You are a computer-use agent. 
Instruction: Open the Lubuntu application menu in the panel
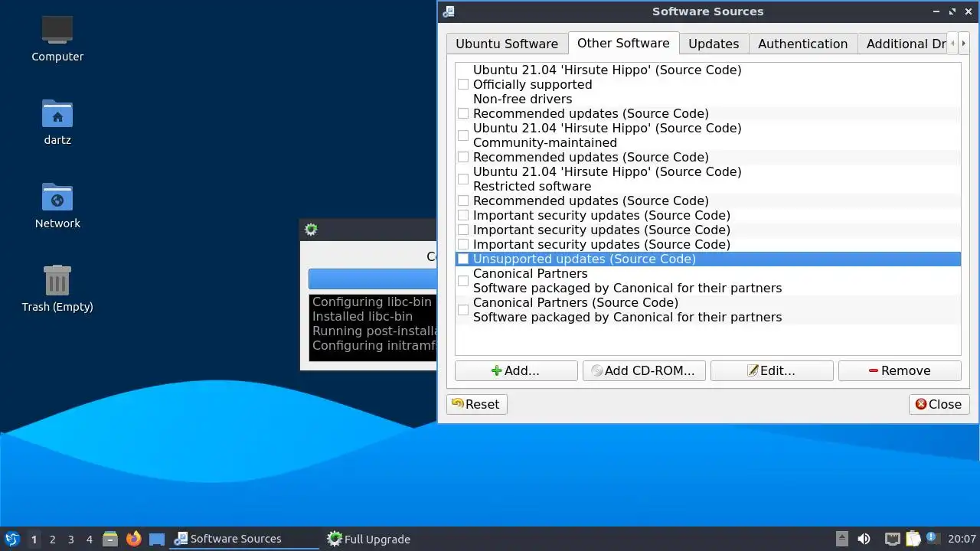(x=12, y=539)
